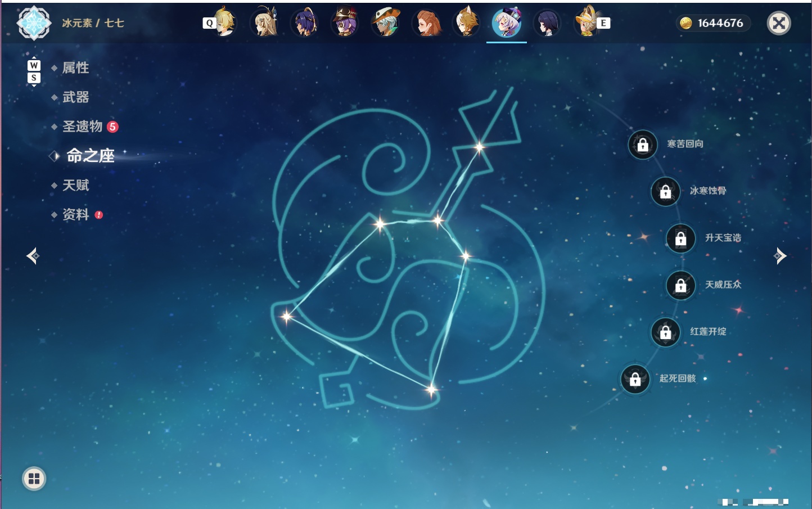Screen dimensions: 812x509
Task: Click the Cryo element snowflake emblem
Action: click(34, 23)
